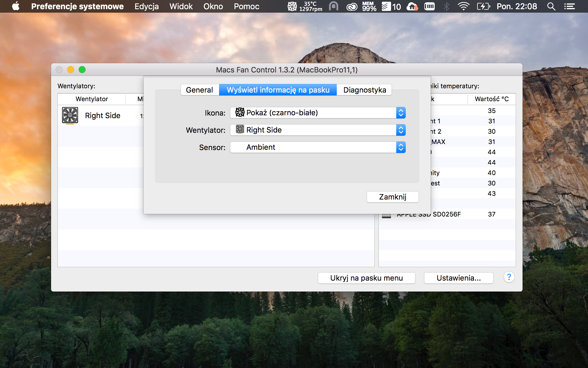Image resolution: width=588 pixels, height=368 pixels.
Task: Click the fan temperature status icon in menu bar
Action: [x=305, y=6]
